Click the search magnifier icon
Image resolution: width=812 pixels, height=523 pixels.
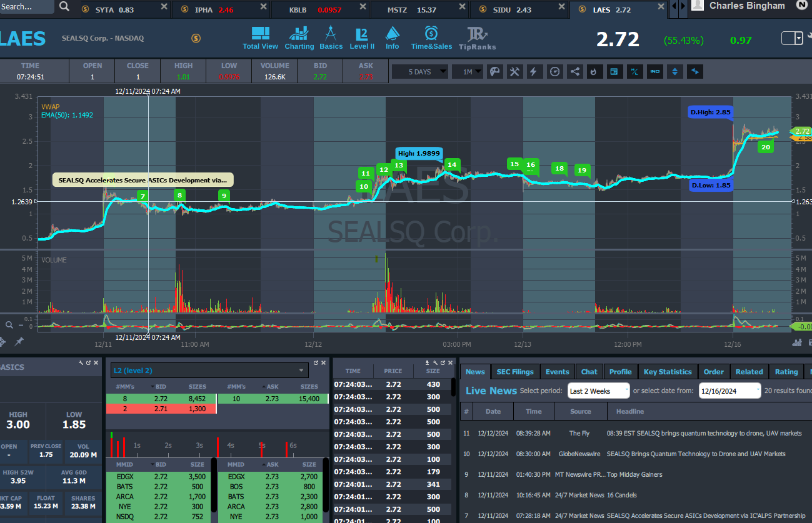point(64,7)
